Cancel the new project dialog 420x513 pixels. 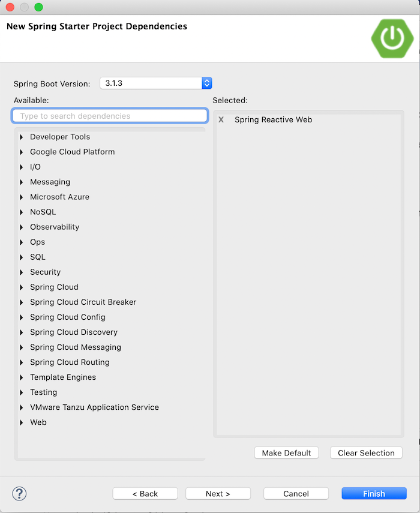(x=296, y=493)
